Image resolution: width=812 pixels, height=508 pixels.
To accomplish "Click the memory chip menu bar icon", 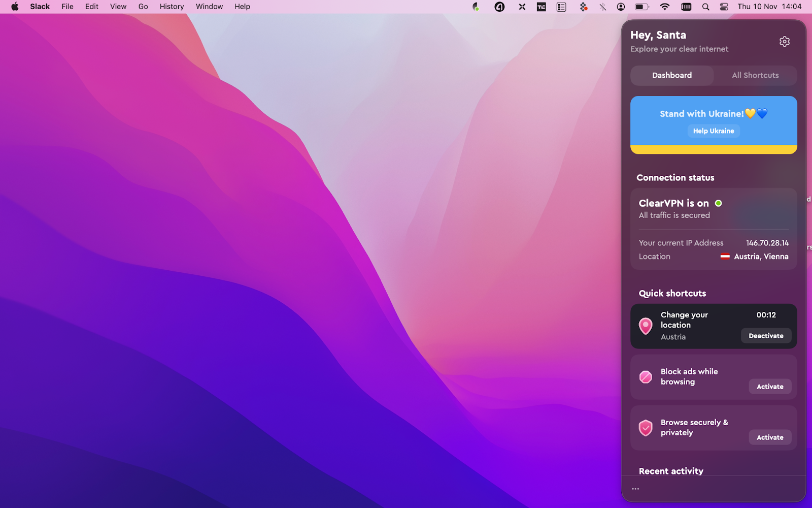I will click(x=686, y=7).
